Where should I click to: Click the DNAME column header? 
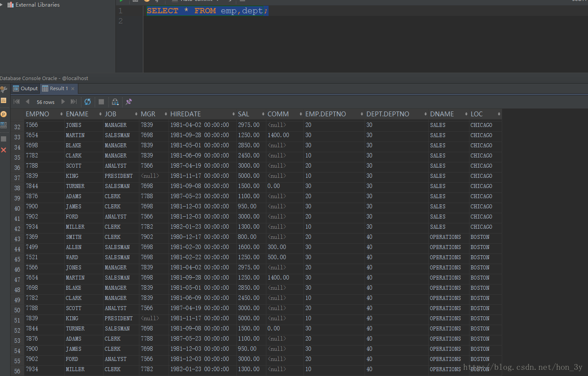442,114
